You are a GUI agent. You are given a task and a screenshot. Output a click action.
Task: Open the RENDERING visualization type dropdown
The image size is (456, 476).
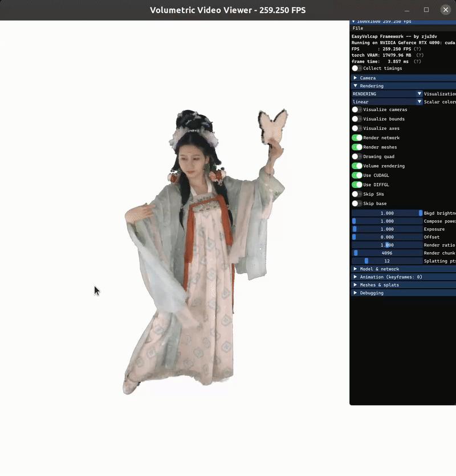pos(387,94)
